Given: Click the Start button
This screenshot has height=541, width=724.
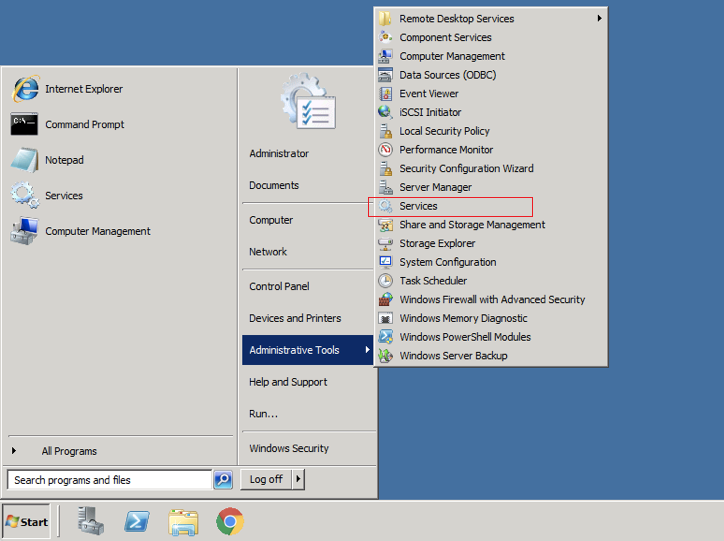Looking at the screenshot, I should [26, 522].
